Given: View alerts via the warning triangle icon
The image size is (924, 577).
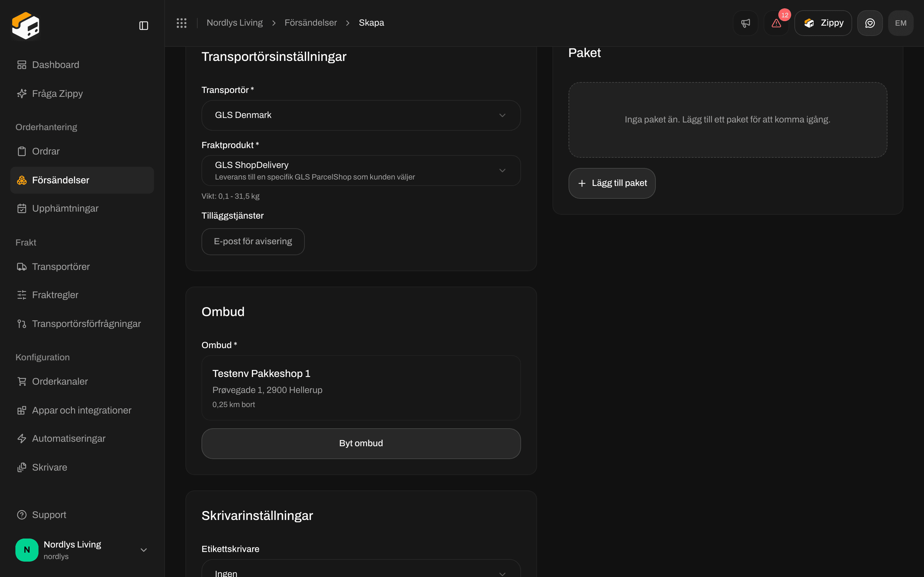Looking at the screenshot, I should point(776,23).
